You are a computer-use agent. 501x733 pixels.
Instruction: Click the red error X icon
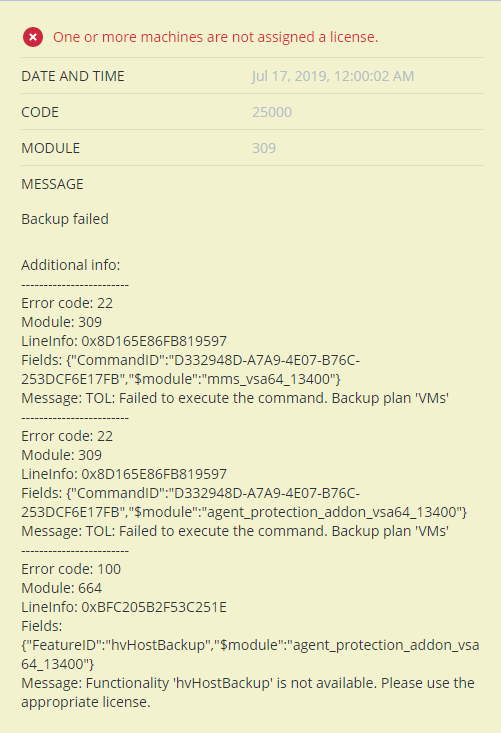(x=33, y=37)
